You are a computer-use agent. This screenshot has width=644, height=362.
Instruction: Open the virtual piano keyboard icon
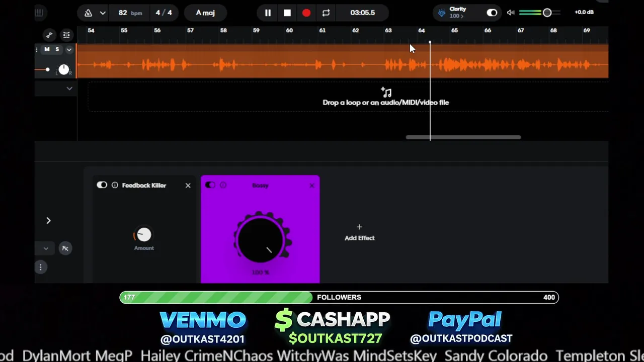click(x=39, y=13)
